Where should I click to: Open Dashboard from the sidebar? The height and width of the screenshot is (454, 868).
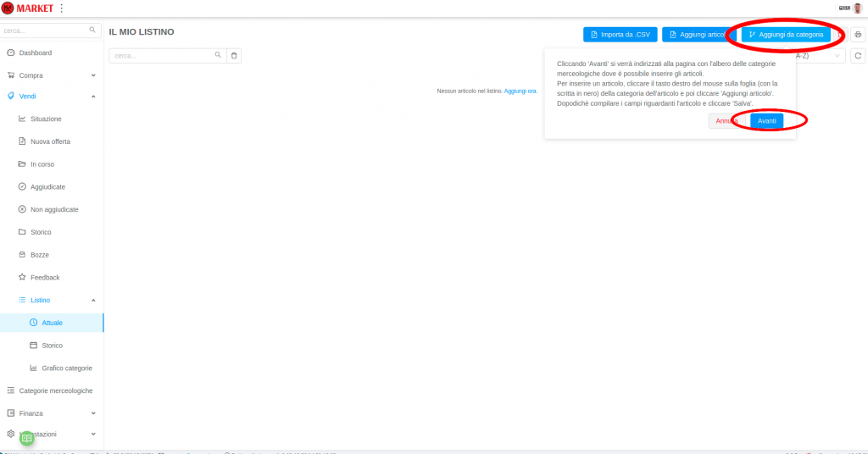pos(35,53)
